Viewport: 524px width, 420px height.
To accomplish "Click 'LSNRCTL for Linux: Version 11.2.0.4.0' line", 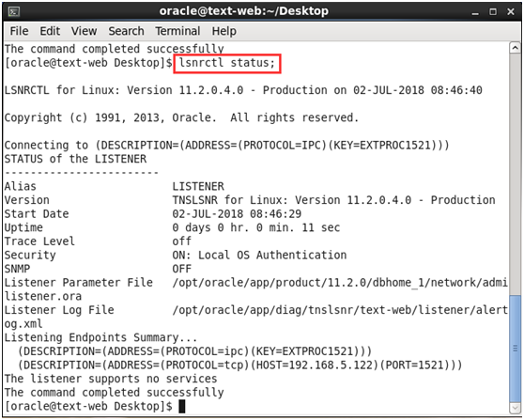I will coord(243,90).
